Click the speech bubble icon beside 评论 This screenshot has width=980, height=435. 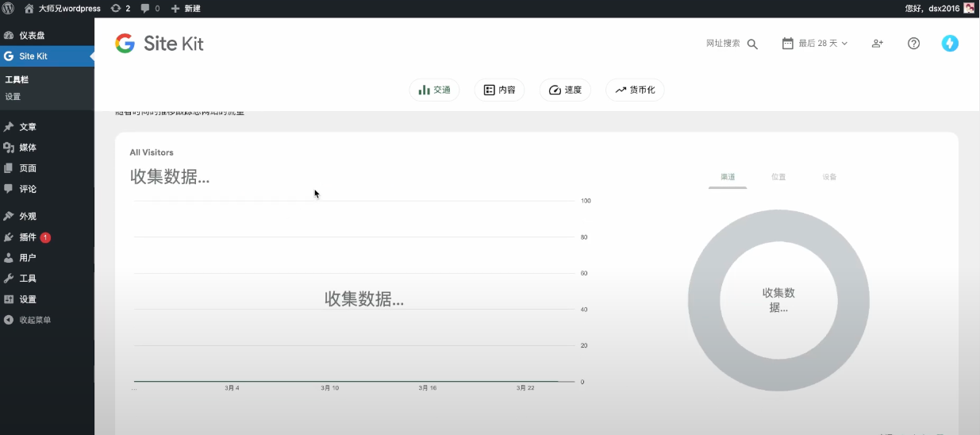click(x=9, y=189)
